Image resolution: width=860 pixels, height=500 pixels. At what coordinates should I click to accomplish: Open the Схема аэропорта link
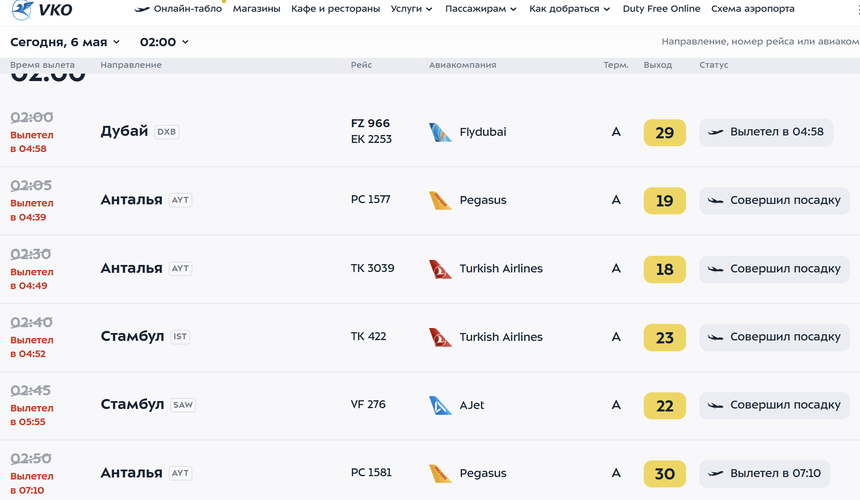tap(752, 9)
